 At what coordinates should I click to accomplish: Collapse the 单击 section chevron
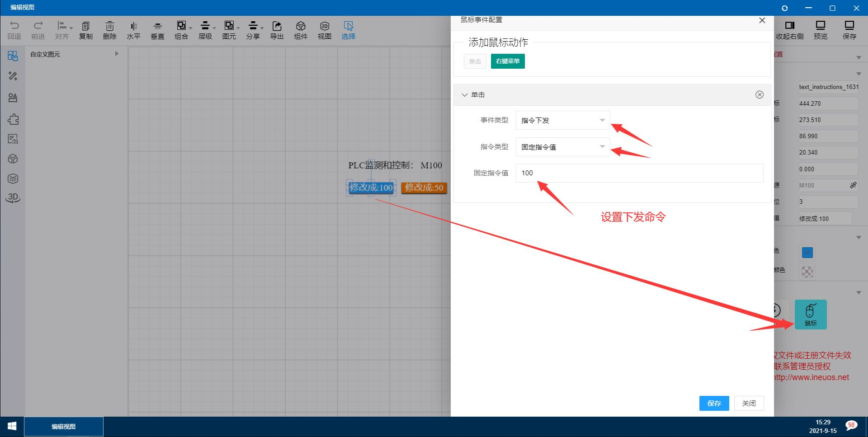464,95
